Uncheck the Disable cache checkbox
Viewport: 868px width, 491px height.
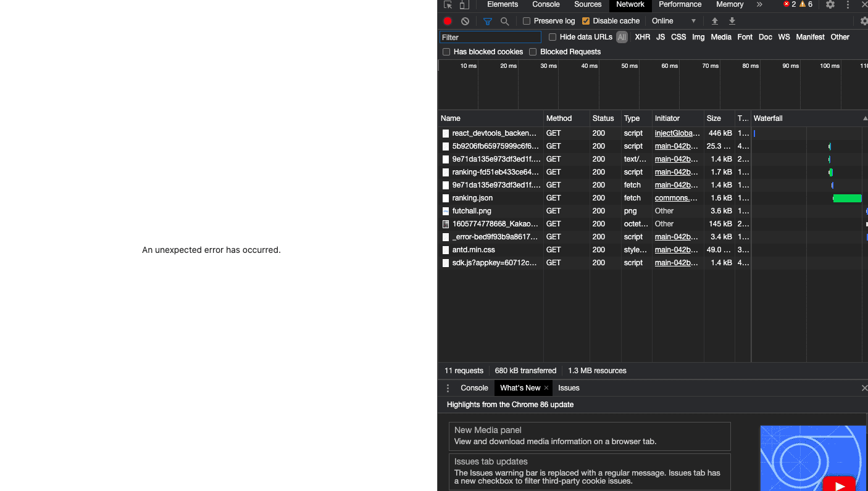click(x=586, y=21)
